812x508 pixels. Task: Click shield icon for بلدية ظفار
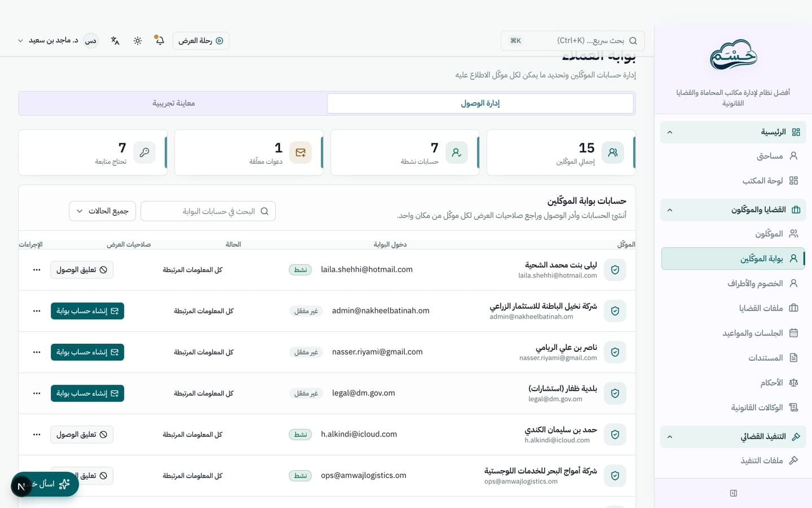pos(615,393)
